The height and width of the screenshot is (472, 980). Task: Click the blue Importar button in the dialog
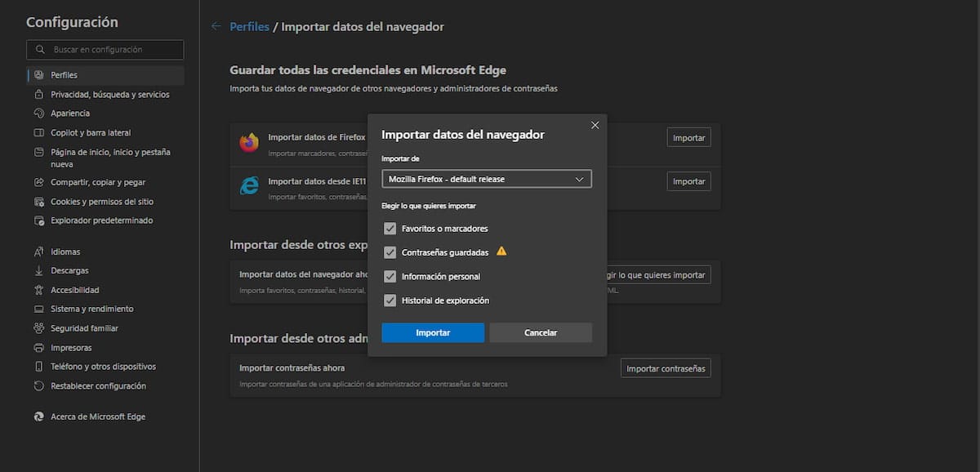pos(433,332)
